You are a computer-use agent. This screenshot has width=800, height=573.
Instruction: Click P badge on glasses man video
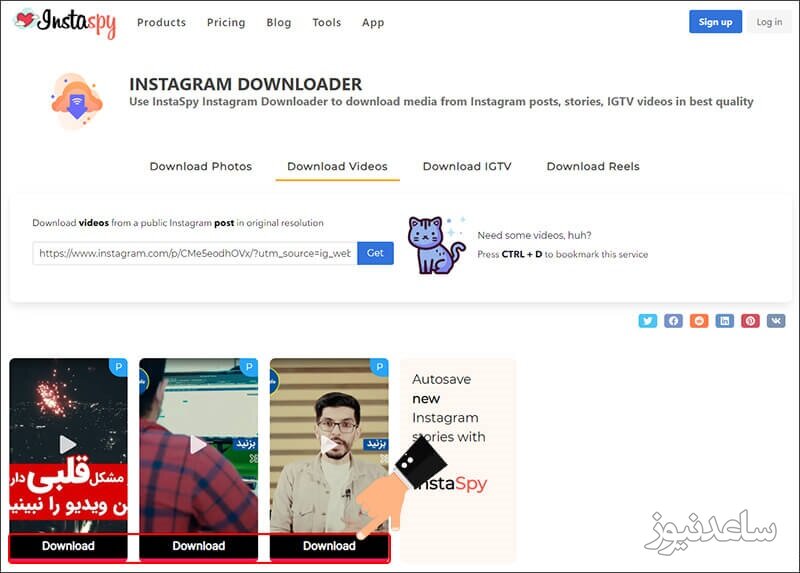(x=380, y=367)
